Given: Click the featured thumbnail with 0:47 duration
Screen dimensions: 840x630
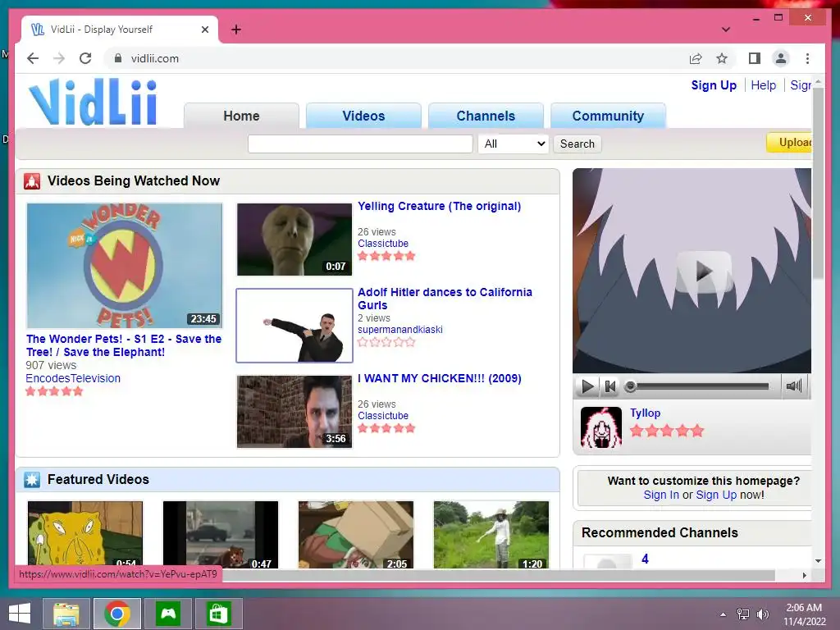Looking at the screenshot, I should pos(220,535).
